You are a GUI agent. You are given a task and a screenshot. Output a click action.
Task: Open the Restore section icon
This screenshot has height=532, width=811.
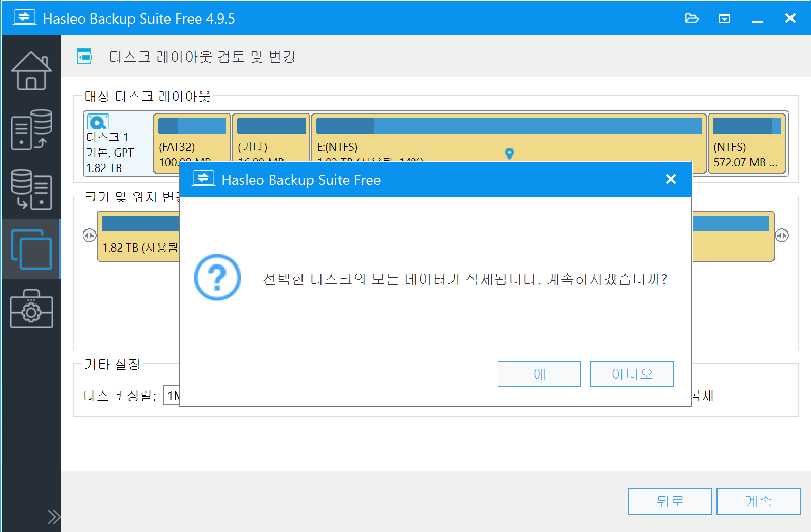pos(31,189)
